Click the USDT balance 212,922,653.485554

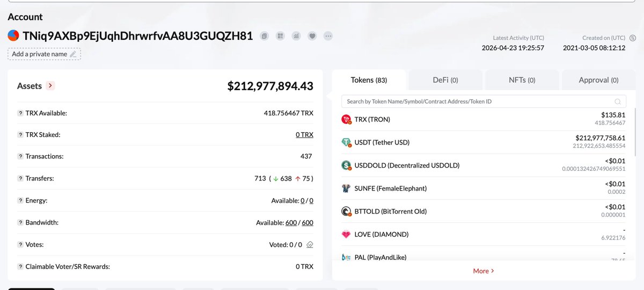[x=599, y=146]
